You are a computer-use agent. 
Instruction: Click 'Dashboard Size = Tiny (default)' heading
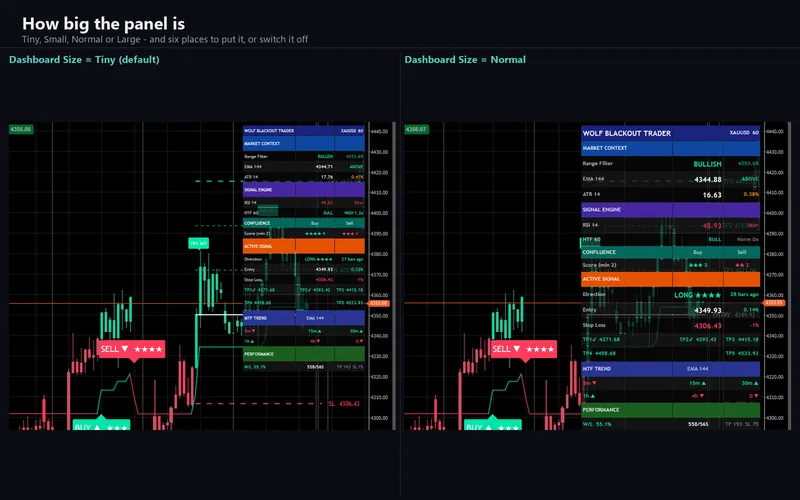(x=84, y=60)
